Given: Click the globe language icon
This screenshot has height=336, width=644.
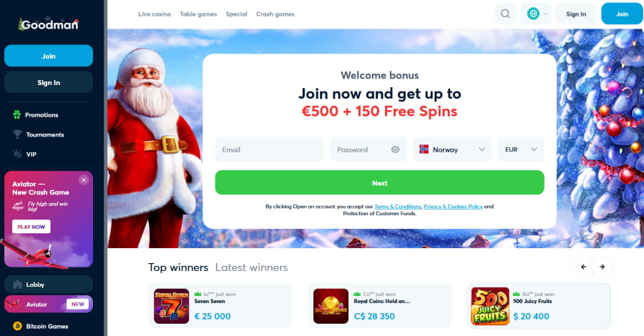Looking at the screenshot, I should pyautogui.click(x=533, y=14).
